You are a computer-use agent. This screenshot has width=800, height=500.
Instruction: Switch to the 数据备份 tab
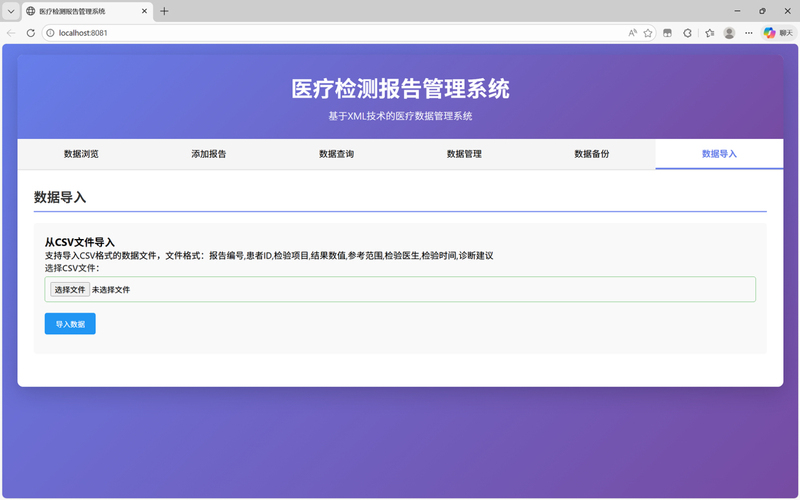(x=591, y=154)
